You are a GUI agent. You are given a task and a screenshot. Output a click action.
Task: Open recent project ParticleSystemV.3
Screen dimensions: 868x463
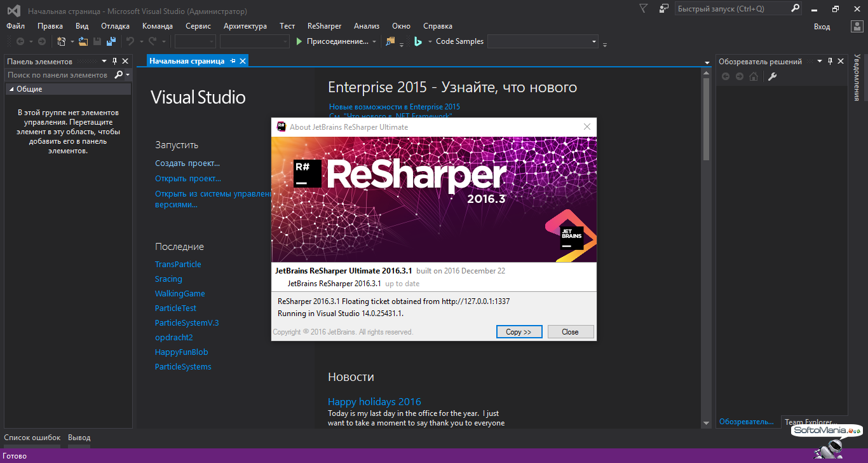pos(187,323)
